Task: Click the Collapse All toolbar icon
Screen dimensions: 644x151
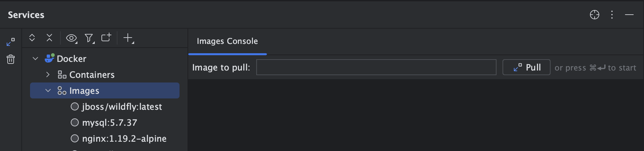Action: pyautogui.click(x=49, y=38)
